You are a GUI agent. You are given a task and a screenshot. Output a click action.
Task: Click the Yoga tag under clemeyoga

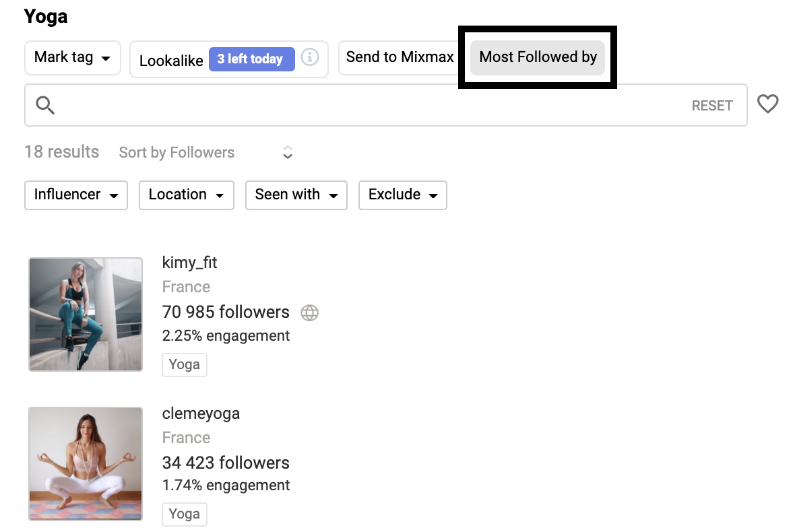185,514
